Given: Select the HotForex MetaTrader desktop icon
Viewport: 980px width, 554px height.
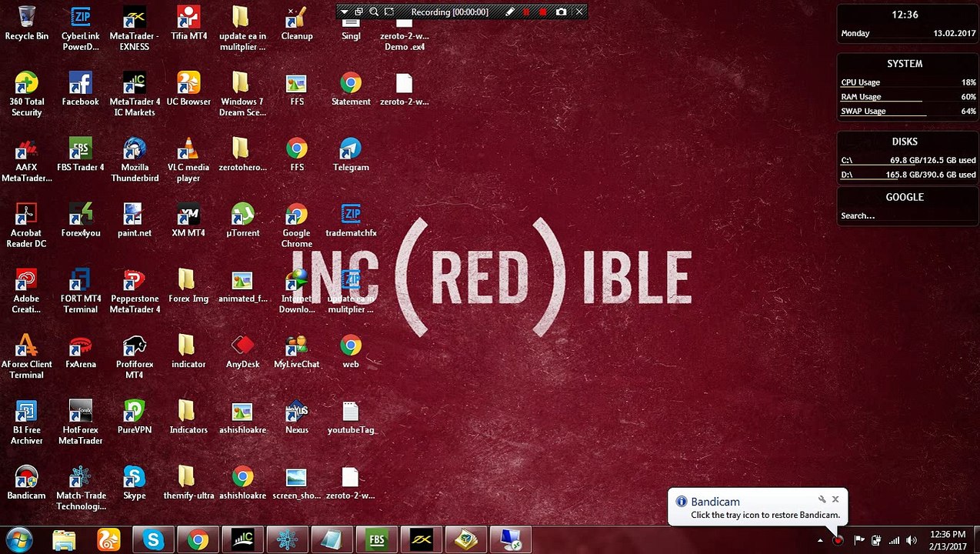Looking at the screenshot, I should pyautogui.click(x=80, y=422).
